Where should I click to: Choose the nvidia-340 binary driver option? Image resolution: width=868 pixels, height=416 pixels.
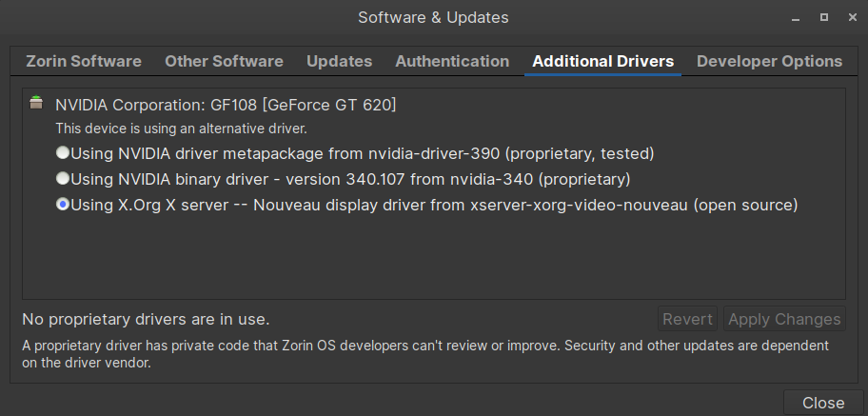[x=63, y=178]
